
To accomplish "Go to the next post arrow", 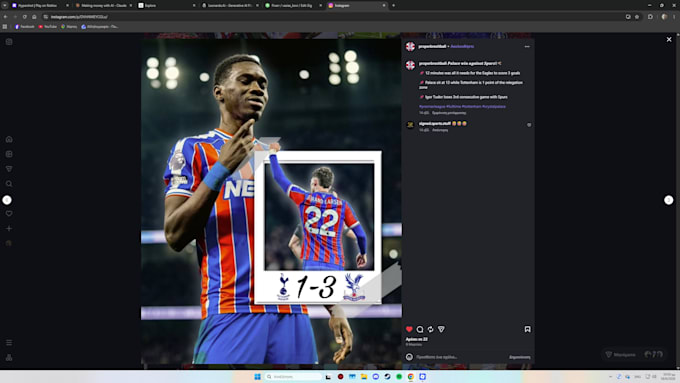I will [669, 200].
